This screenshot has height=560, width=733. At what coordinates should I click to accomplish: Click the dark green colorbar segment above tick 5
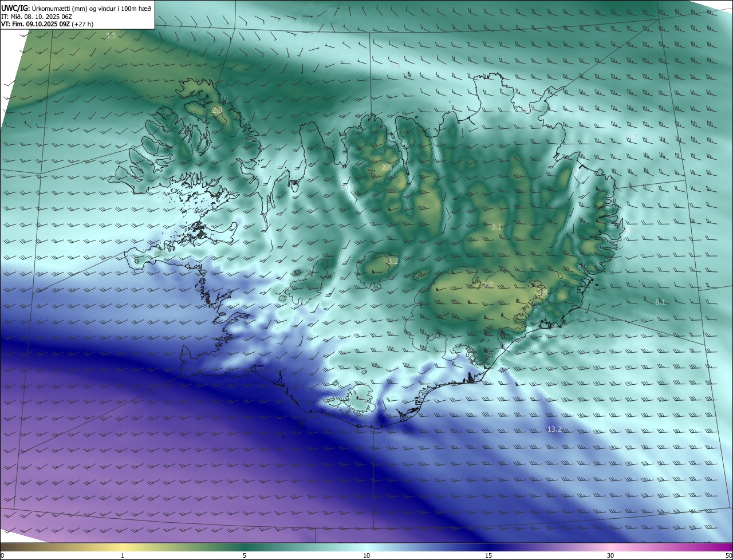pyautogui.click(x=245, y=547)
